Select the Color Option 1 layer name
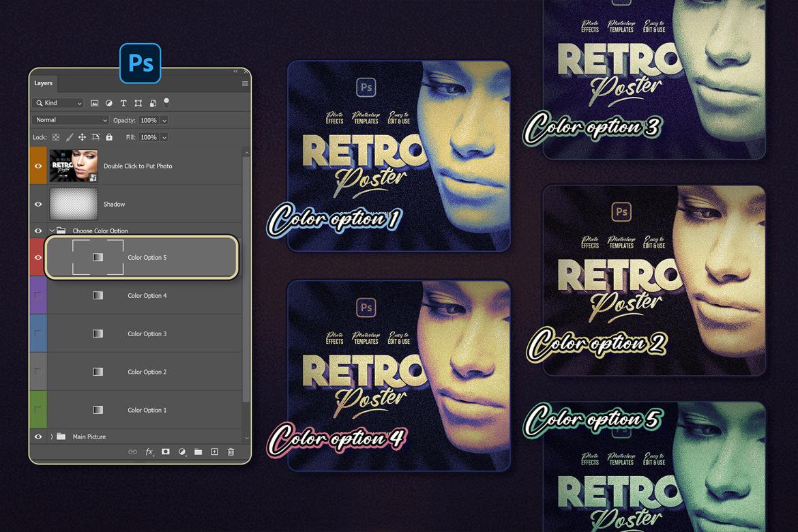This screenshot has height=532, width=798. [x=147, y=411]
